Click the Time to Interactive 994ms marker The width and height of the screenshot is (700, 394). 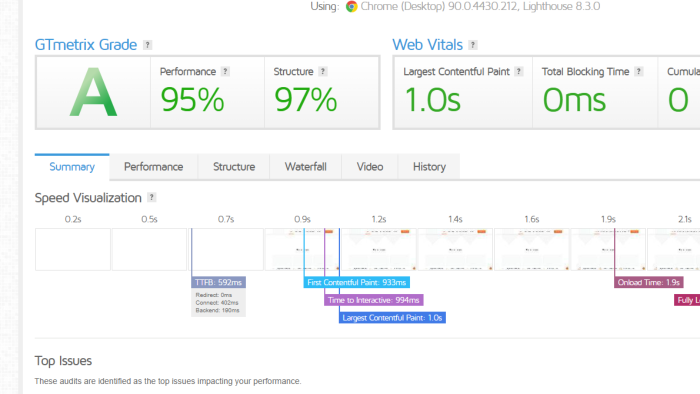[x=374, y=300]
